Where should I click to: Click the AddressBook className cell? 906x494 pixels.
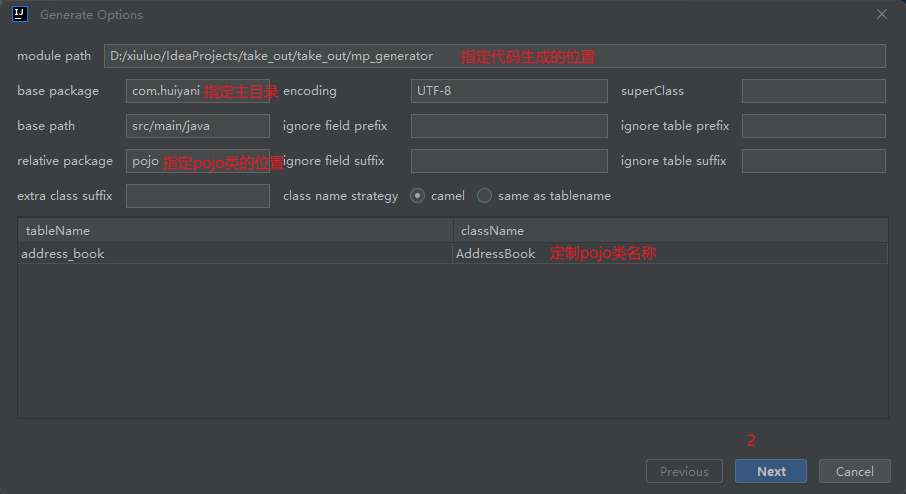669,254
